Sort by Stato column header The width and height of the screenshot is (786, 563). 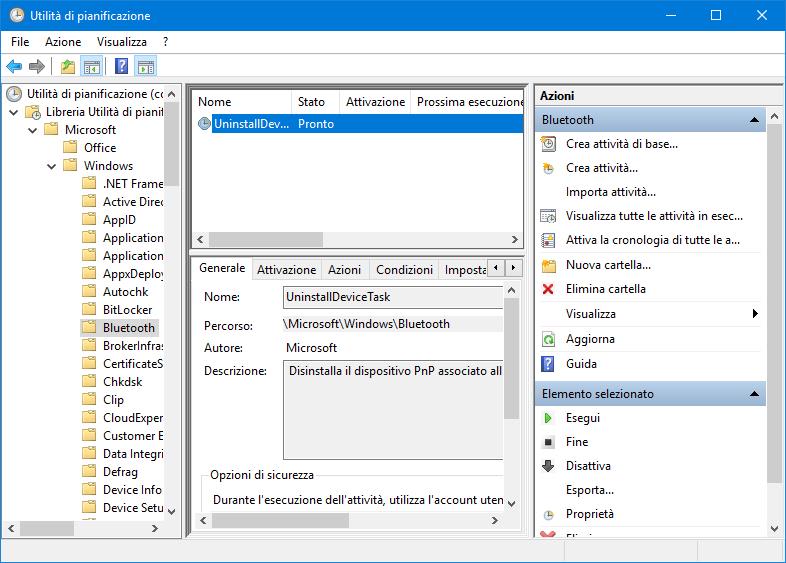pos(315,102)
